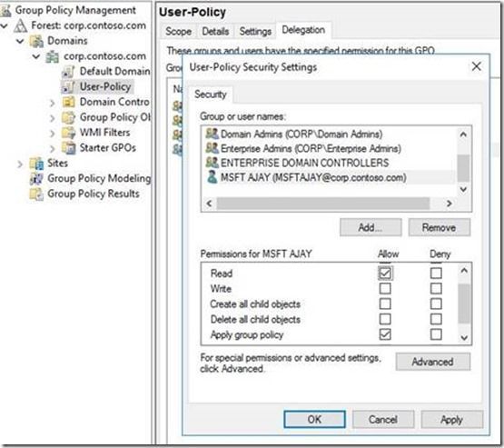Allow Create all child objects
Image resolution: width=504 pixels, height=448 pixels.
pyautogui.click(x=385, y=304)
